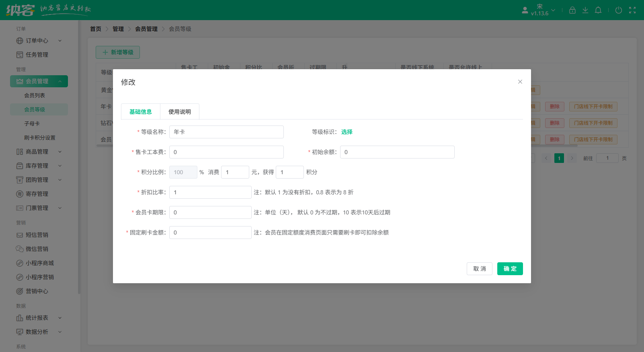The image size is (644, 352).
Task: Open the user version dropdown arrow
Action: point(553,10)
